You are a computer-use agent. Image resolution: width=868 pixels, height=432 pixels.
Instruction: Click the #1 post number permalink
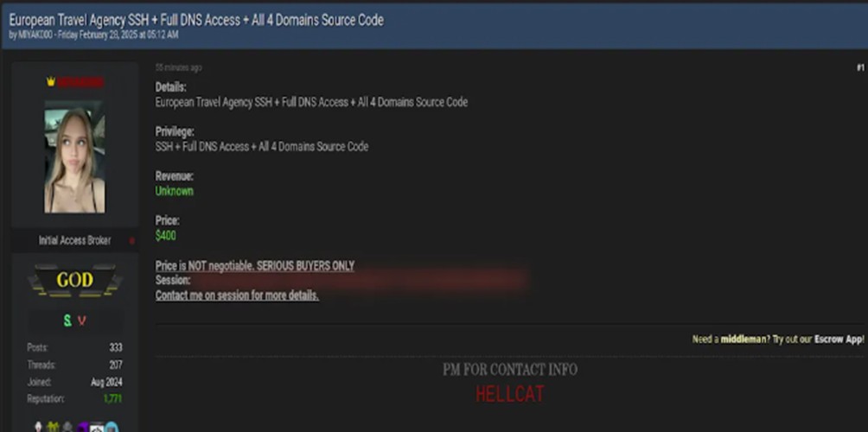(x=860, y=67)
